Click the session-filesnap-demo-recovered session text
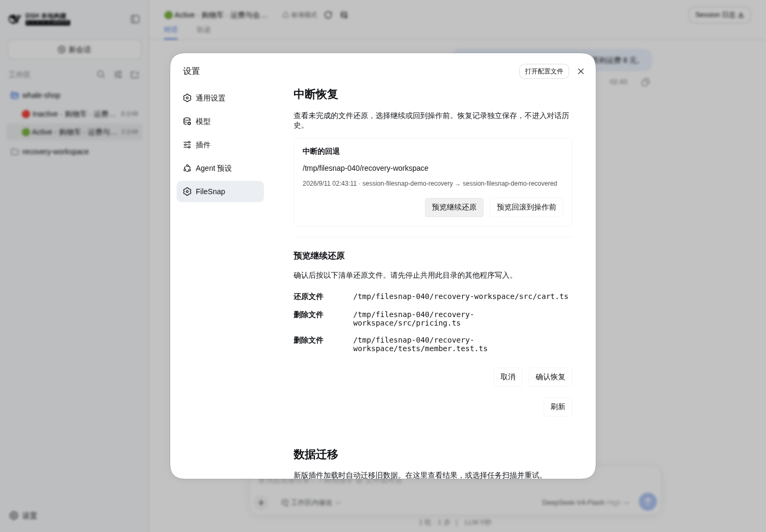 pos(510,184)
